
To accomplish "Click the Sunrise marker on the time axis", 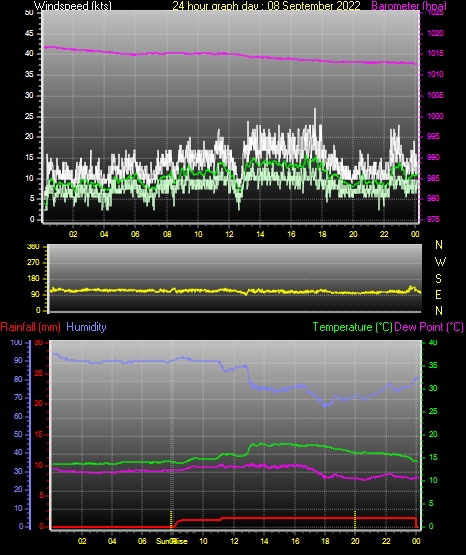I will point(172,541).
